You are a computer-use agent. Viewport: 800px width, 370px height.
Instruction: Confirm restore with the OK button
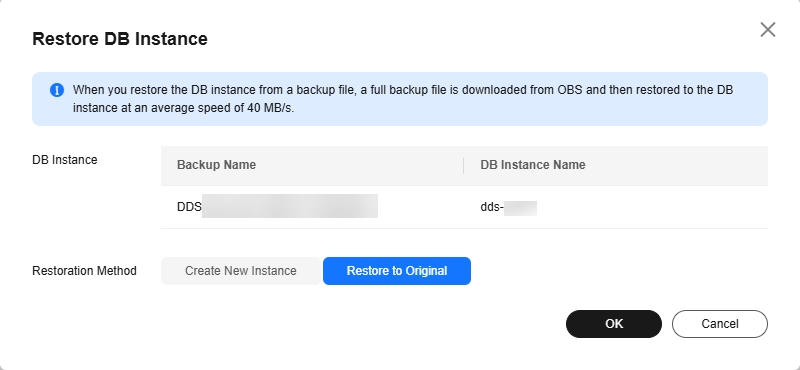pos(614,324)
